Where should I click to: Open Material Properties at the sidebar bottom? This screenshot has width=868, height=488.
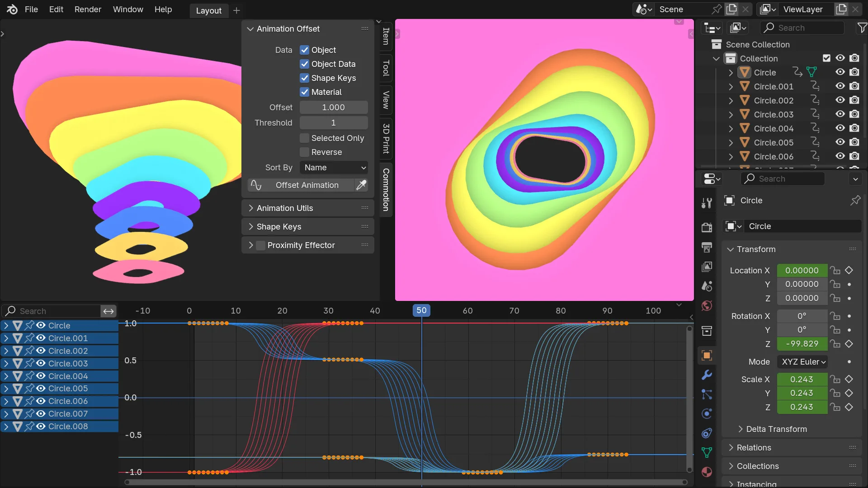tap(707, 472)
